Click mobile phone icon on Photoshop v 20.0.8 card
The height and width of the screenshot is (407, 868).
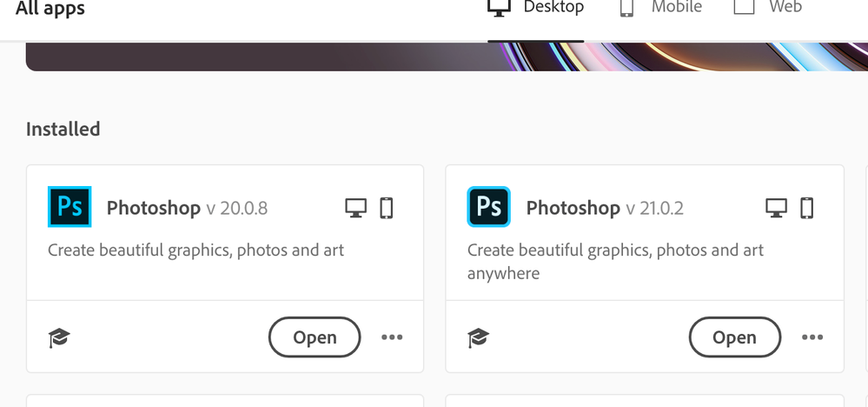coord(387,208)
